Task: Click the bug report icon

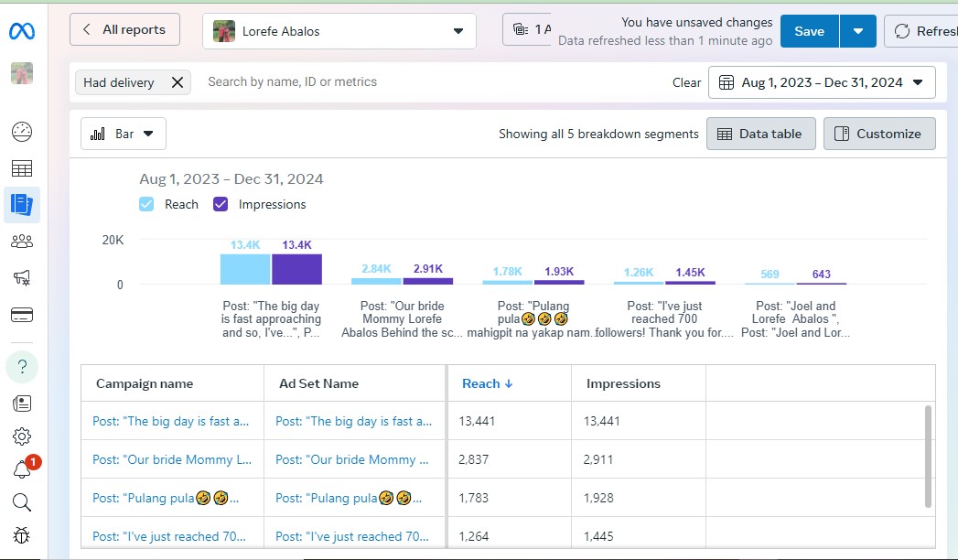Action: (x=22, y=535)
